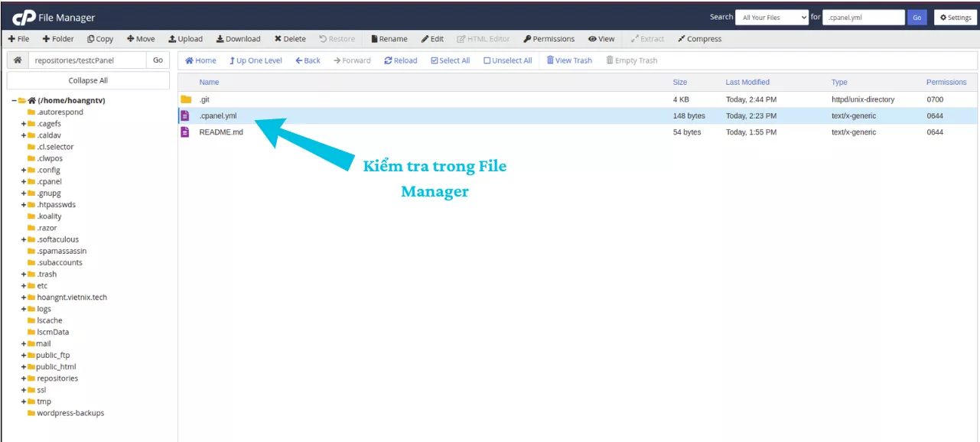
Task: Expand the public_html folder in tree
Action: coord(24,367)
